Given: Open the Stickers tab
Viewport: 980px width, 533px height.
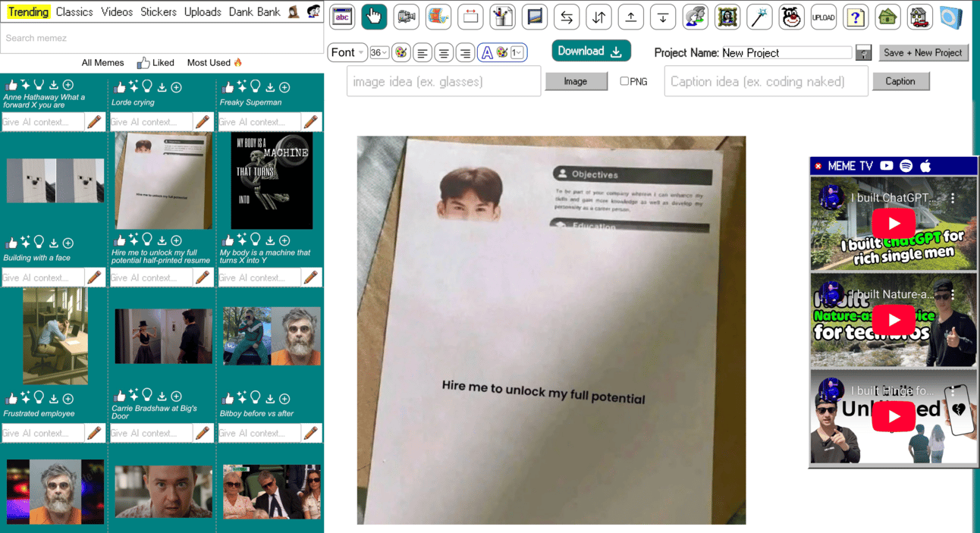Looking at the screenshot, I should point(159,12).
